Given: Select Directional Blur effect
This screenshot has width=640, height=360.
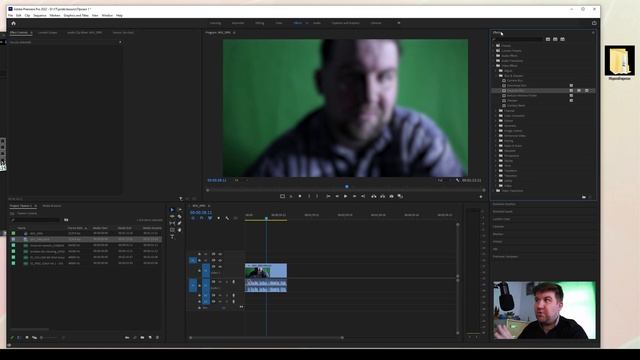Looking at the screenshot, I should tap(517, 86).
